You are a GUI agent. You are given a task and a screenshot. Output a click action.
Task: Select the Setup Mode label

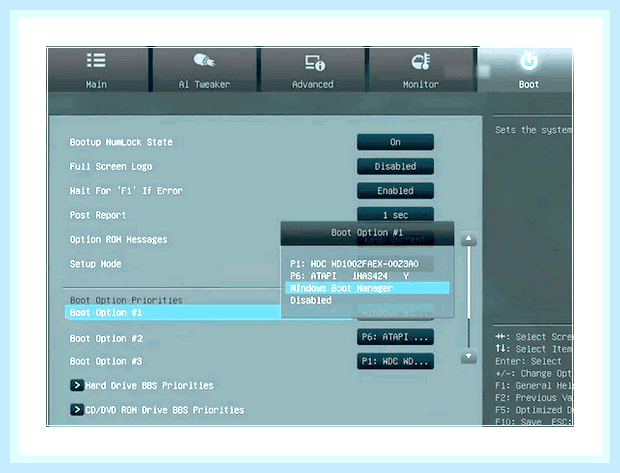pos(95,264)
